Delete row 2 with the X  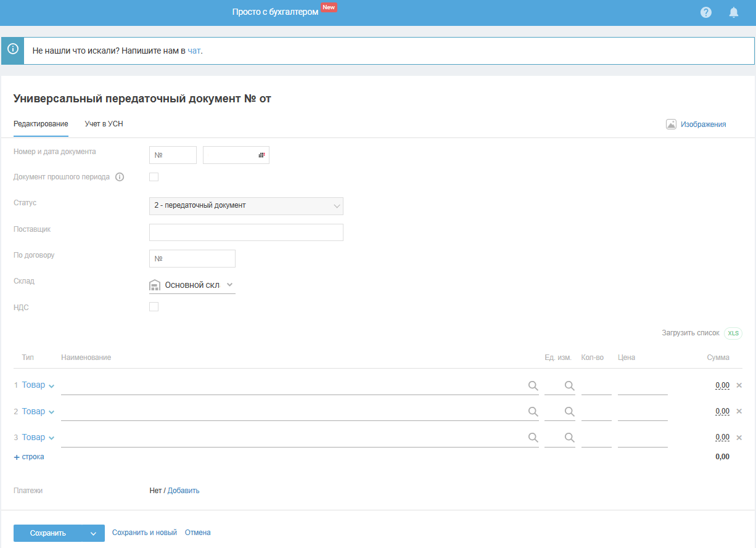click(x=739, y=411)
